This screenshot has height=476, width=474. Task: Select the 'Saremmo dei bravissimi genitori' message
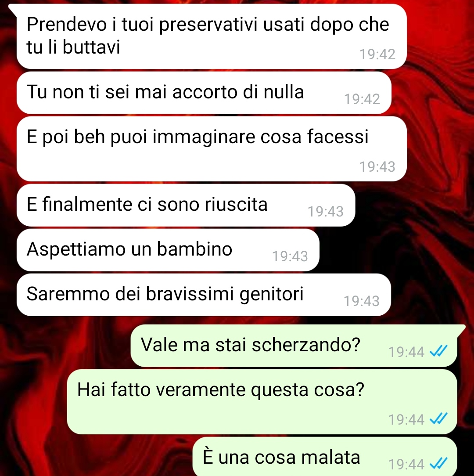pos(204,295)
